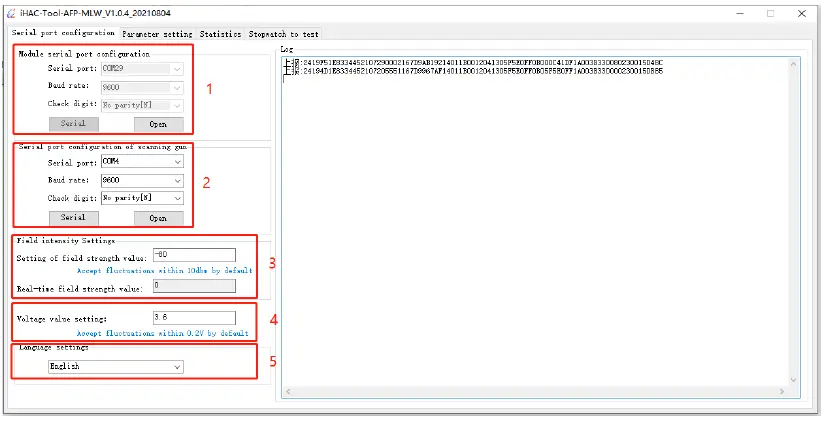Select the Stopwatch to test tab
This screenshot has width=823, height=422.
(x=283, y=34)
